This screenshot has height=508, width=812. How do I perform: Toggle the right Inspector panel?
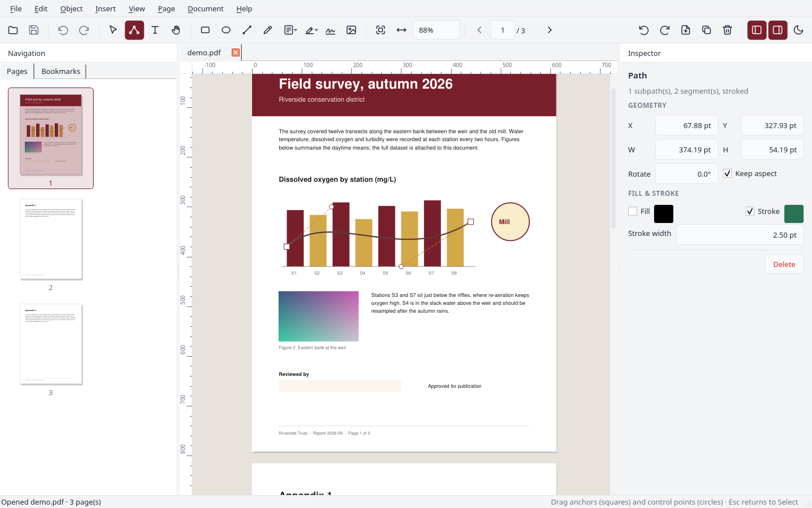[778, 30]
